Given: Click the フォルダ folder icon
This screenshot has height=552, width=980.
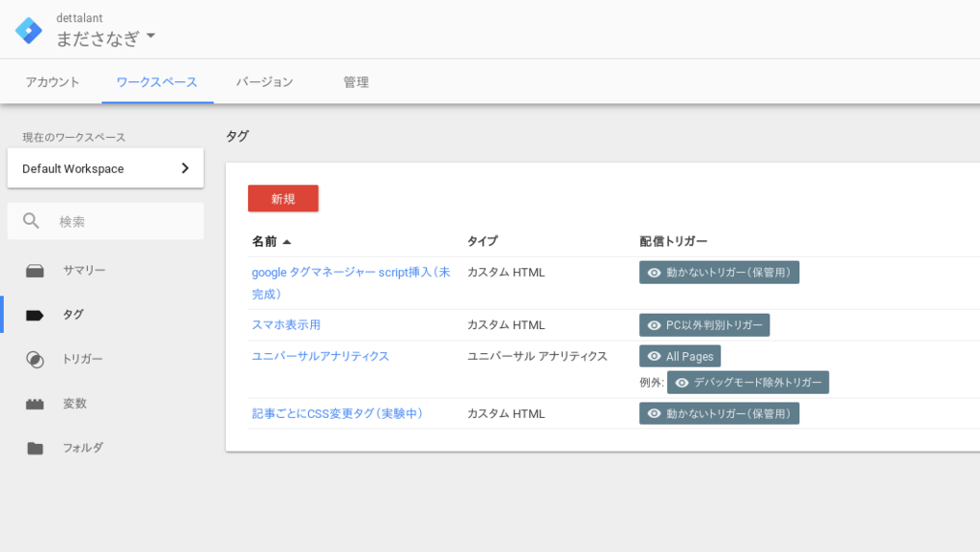Looking at the screenshot, I should [35, 448].
